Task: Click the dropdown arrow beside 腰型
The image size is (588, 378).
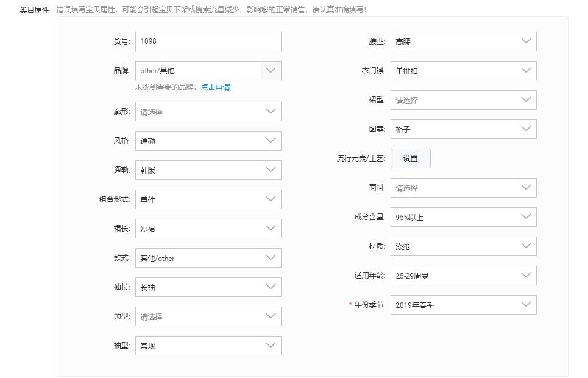Action: (526, 41)
